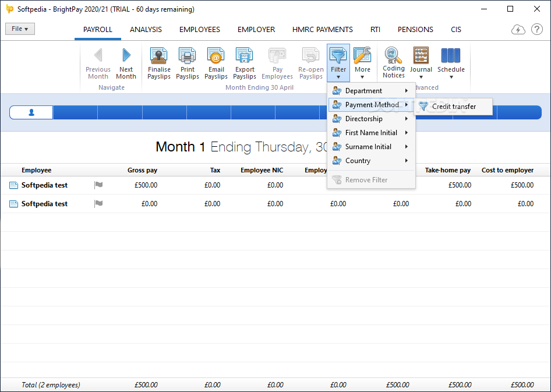The height and width of the screenshot is (392, 551).
Task: Expand Surname Initial filter submenu
Action: [371, 147]
